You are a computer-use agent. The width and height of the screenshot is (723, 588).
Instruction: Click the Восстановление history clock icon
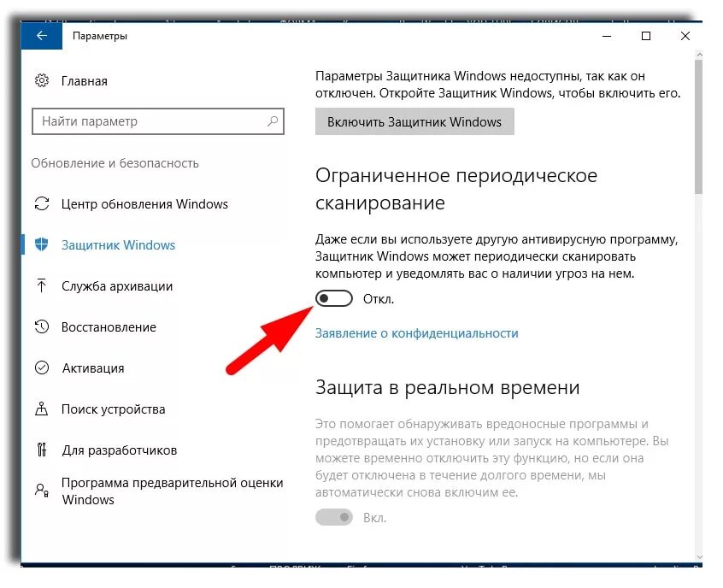coord(42,326)
